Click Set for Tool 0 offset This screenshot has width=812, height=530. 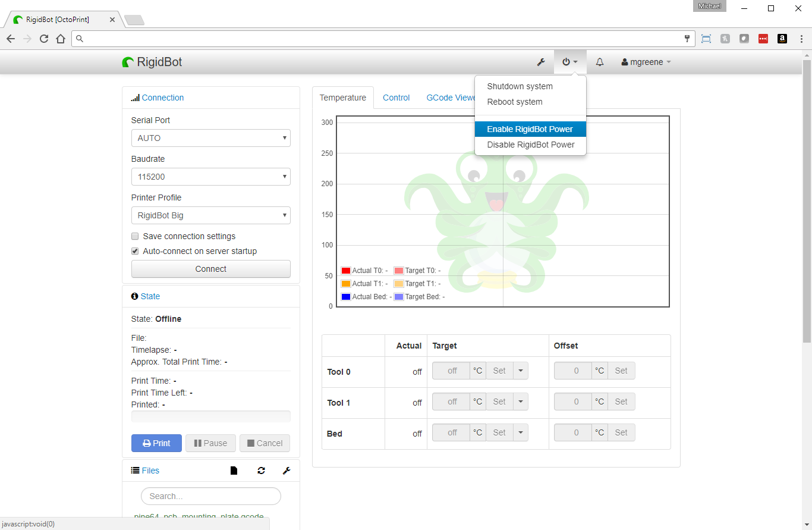pos(621,371)
